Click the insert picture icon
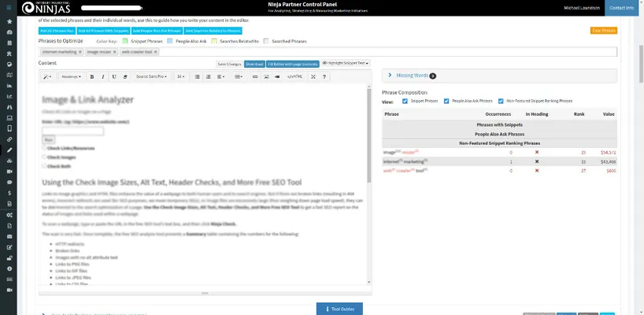 coord(265,76)
